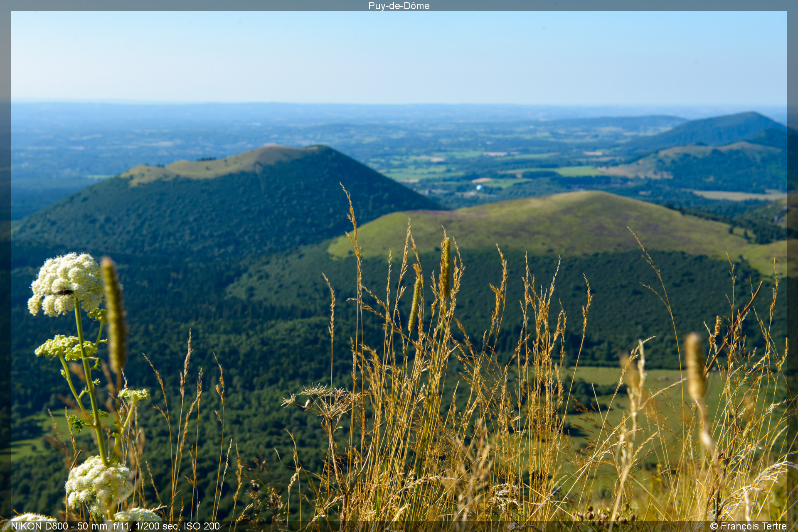Click the 'Puy-de-Dôme' title caption
Viewport: 798px width, 532px height.
[x=399, y=6]
